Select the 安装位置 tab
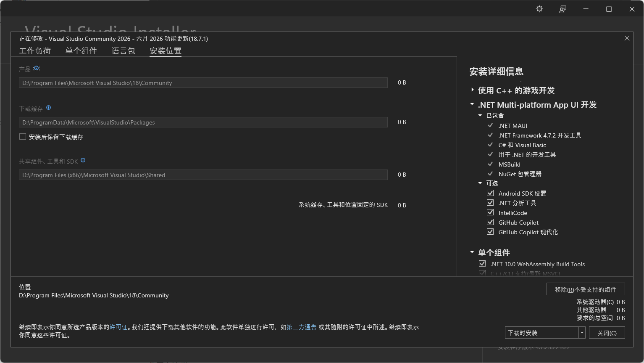Screen dimensions: 644x363 (166, 50)
